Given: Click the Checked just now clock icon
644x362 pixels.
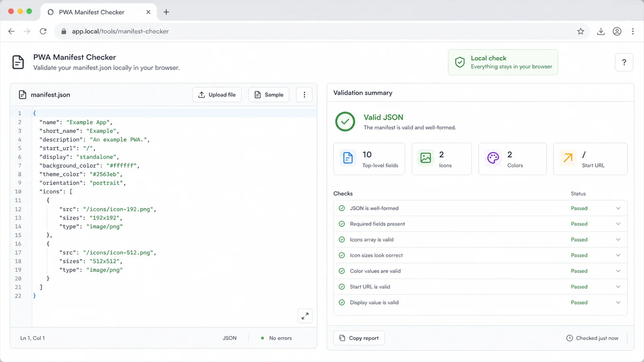Looking at the screenshot, I should pos(570,338).
